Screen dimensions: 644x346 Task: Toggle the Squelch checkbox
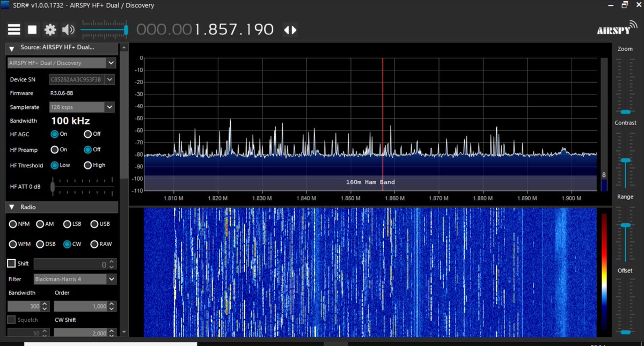click(x=11, y=320)
